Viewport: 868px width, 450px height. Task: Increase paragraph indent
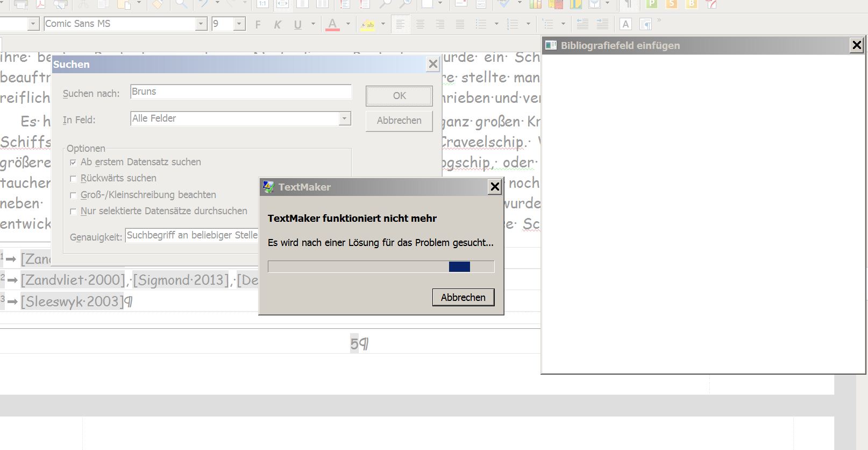click(x=602, y=24)
